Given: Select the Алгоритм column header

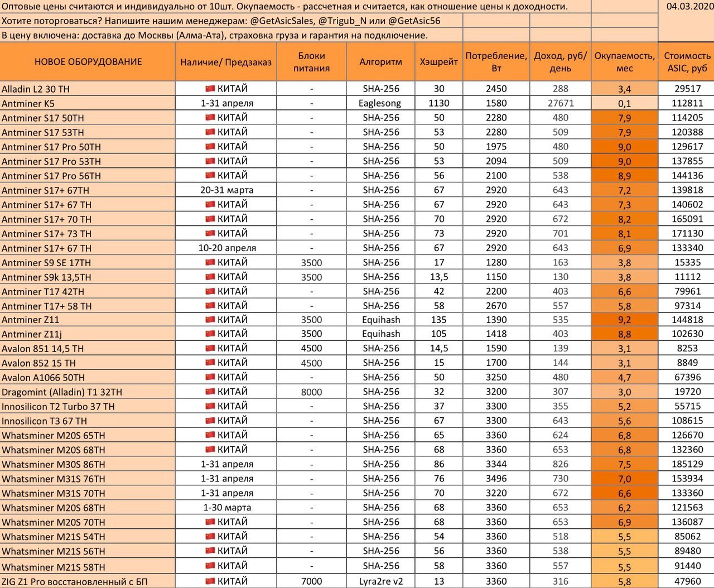Looking at the screenshot, I should 381,62.
